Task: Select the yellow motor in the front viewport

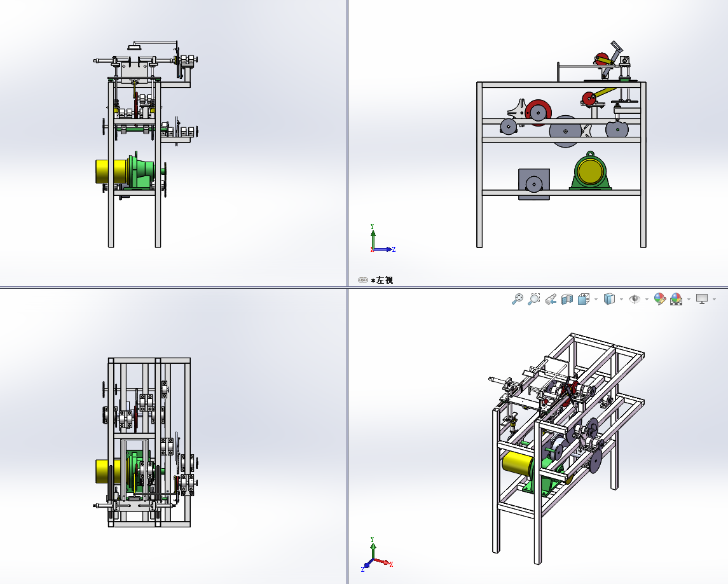Action: click(111, 171)
